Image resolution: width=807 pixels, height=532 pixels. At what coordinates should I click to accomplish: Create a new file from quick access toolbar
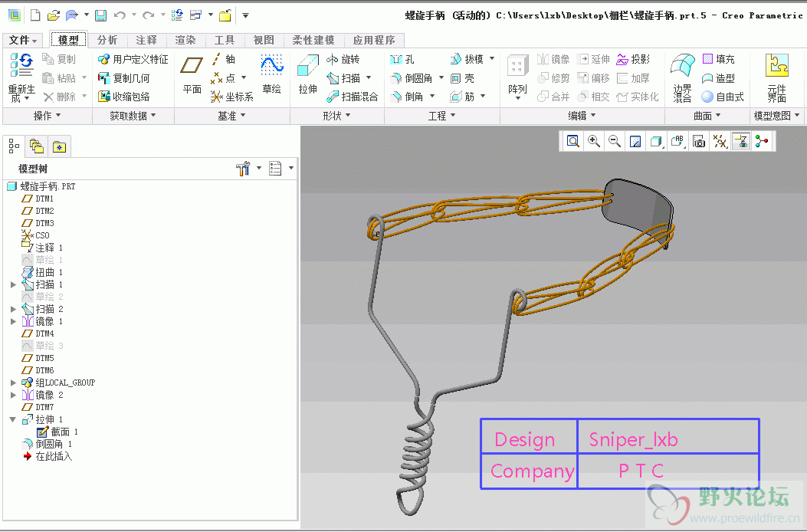[x=35, y=15]
